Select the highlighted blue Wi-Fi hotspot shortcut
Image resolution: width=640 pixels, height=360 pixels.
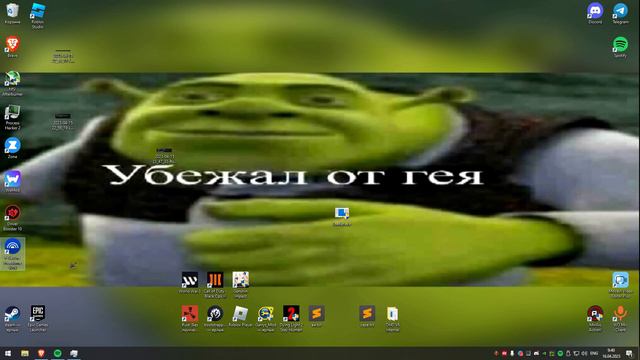(12, 254)
